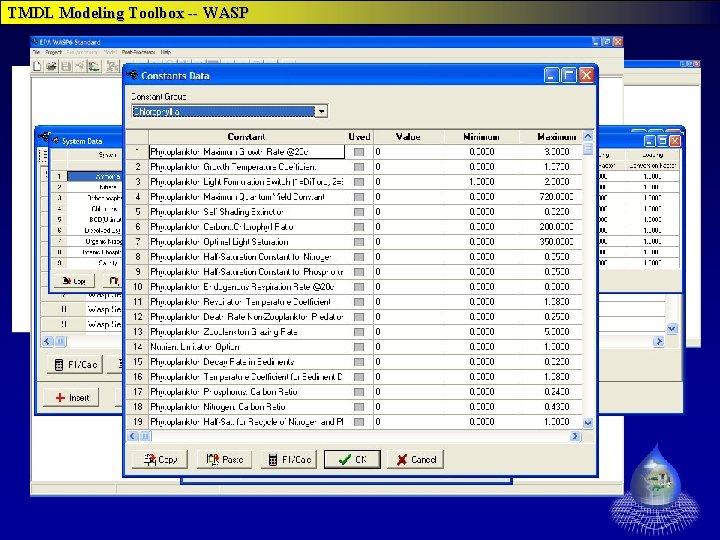Click scroll right arrow in back window grid
Viewport: 720px width, 540px height.
659,341
